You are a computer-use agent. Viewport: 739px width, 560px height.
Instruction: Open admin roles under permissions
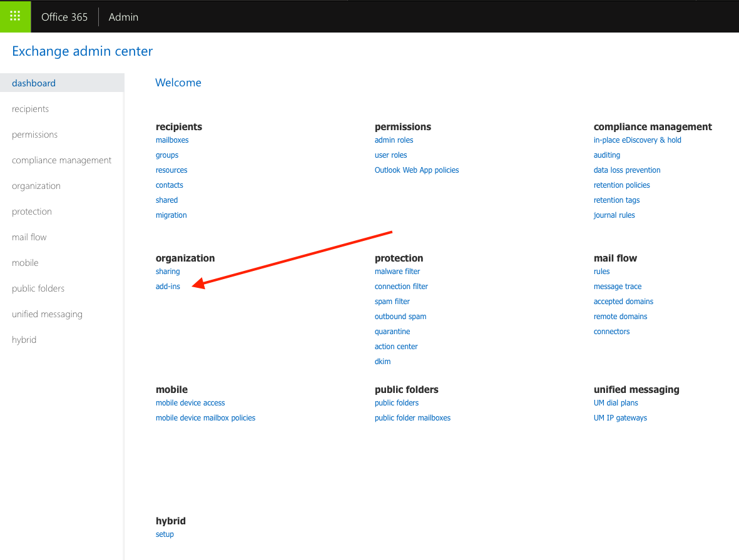(394, 140)
